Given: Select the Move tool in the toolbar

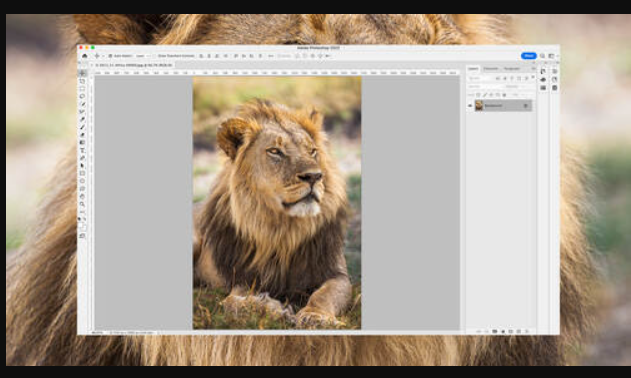Looking at the screenshot, I should coord(82,73).
